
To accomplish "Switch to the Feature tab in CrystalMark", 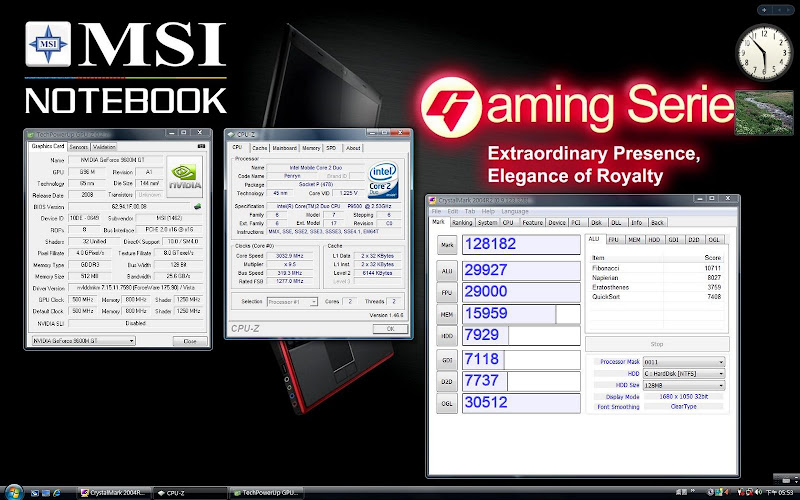I will (x=532, y=222).
